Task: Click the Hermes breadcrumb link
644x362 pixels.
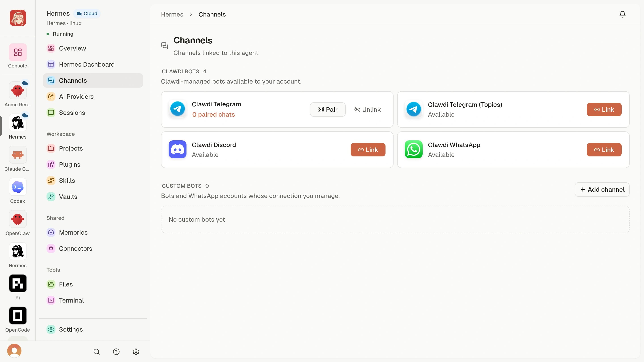Action: [172, 15]
